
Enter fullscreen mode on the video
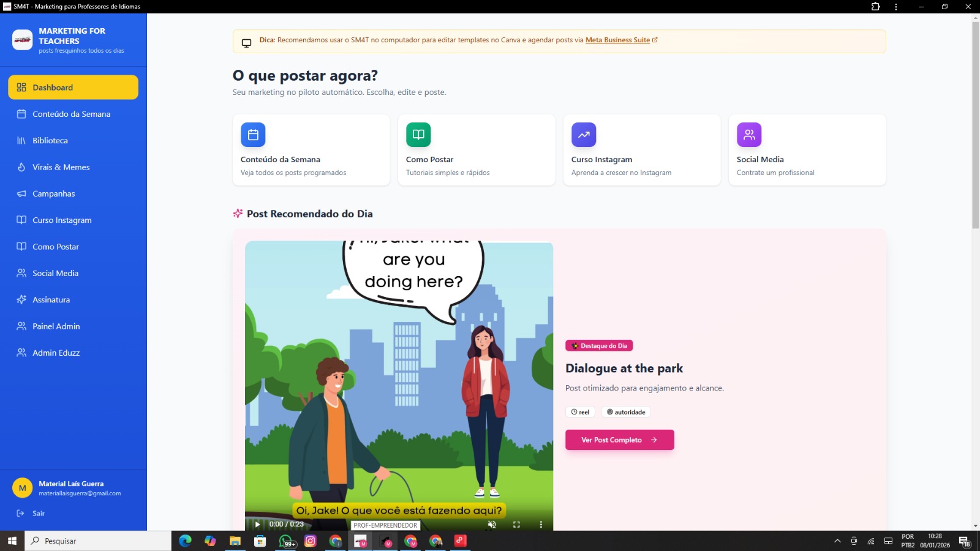(x=516, y=524)
